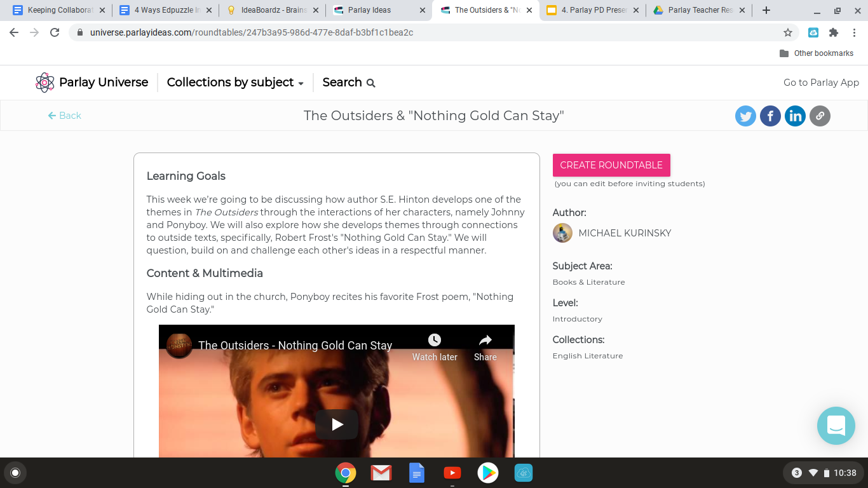Click the Search magnifier icon
Image resolution: width=868 pixels, height=488 pixels.
[x=371, y=83]
